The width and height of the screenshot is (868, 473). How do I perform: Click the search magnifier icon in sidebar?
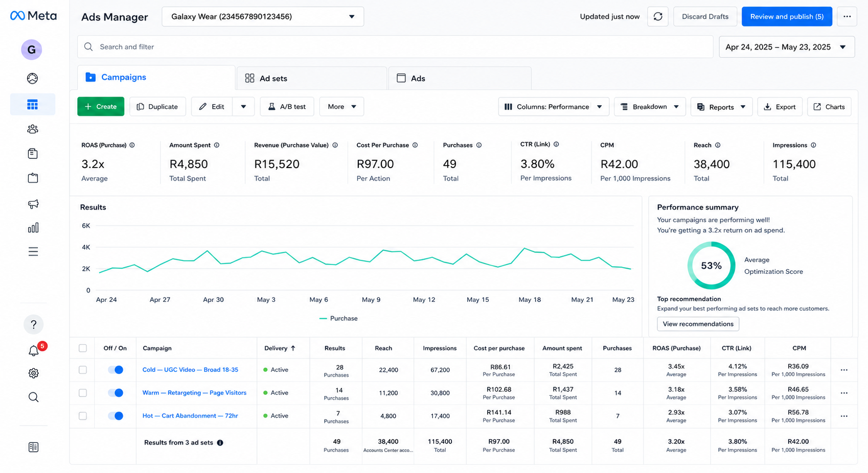33,397
